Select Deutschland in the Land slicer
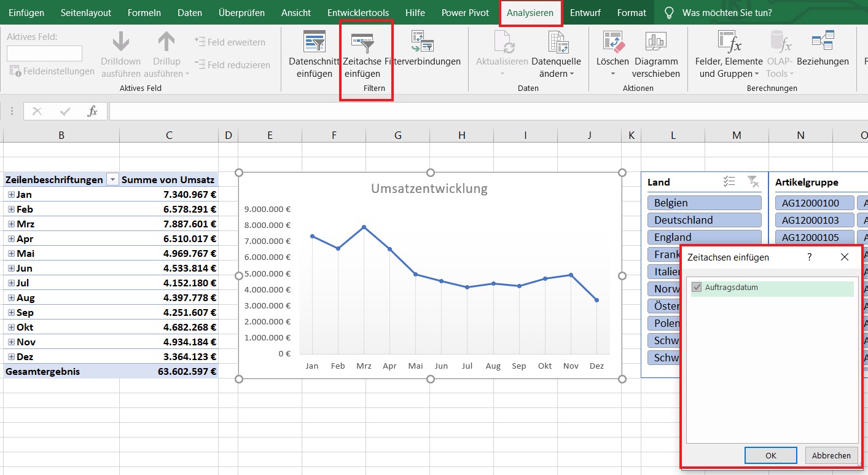Screen dimensions: 868x475 tap(704, 219)
